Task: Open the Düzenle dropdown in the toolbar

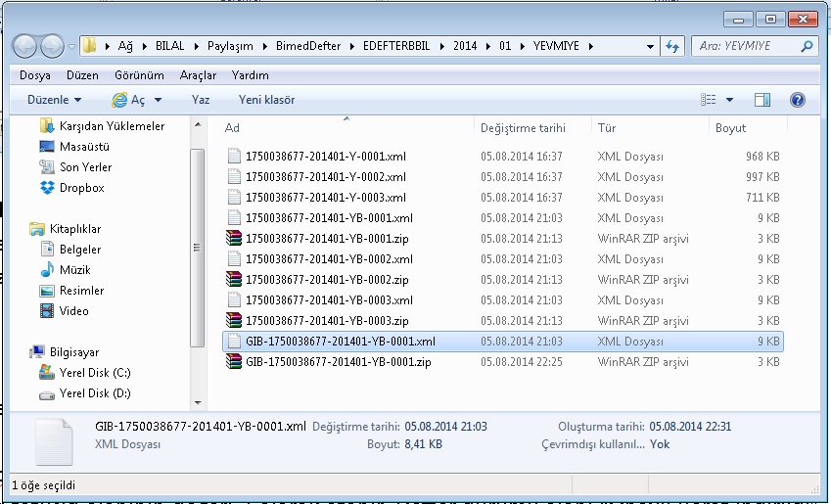Action: 54,100
